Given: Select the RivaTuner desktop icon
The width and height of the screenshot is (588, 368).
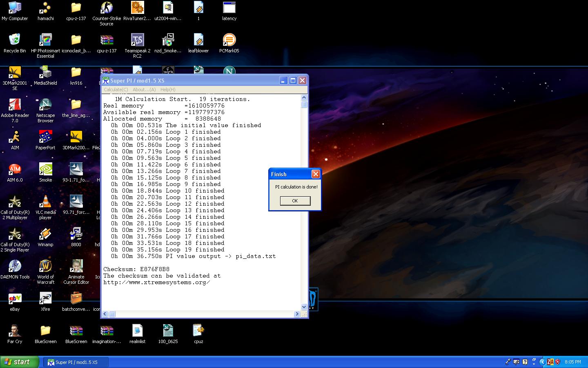Looking at the screenshot, I should tap(137, 11).
